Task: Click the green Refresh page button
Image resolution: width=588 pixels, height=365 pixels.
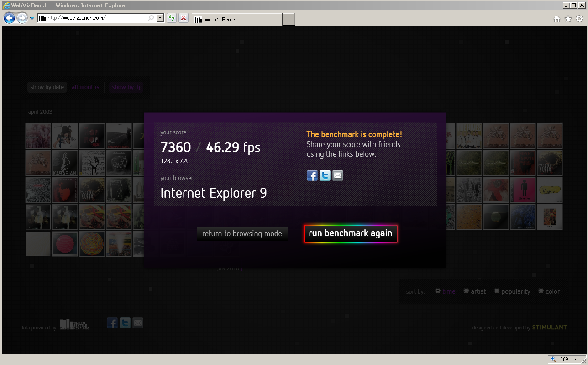Action: tap(172, 18)
